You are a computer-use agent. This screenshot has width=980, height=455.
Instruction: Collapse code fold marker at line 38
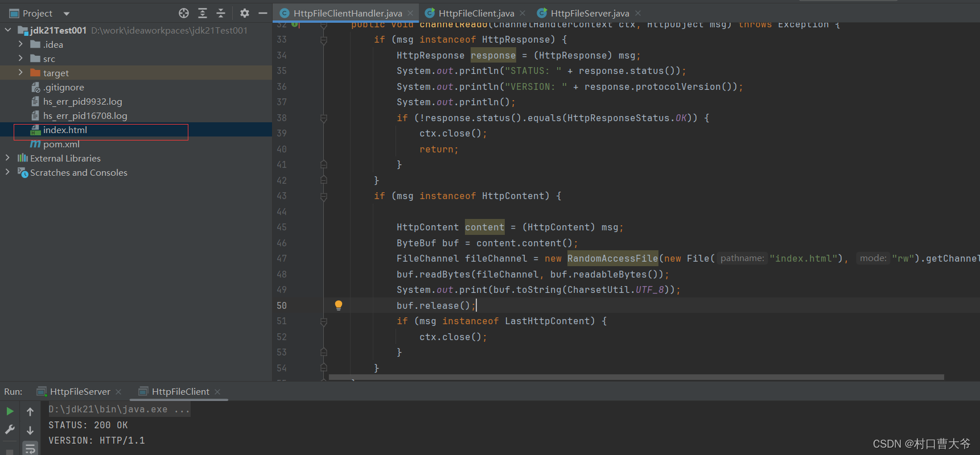[x=323, y=118]
